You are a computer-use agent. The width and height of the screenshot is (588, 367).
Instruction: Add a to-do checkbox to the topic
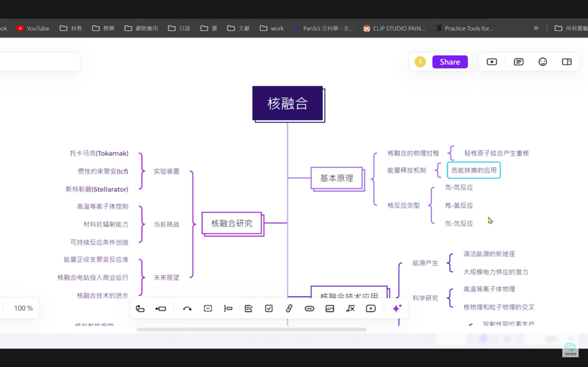click(269, 309)
